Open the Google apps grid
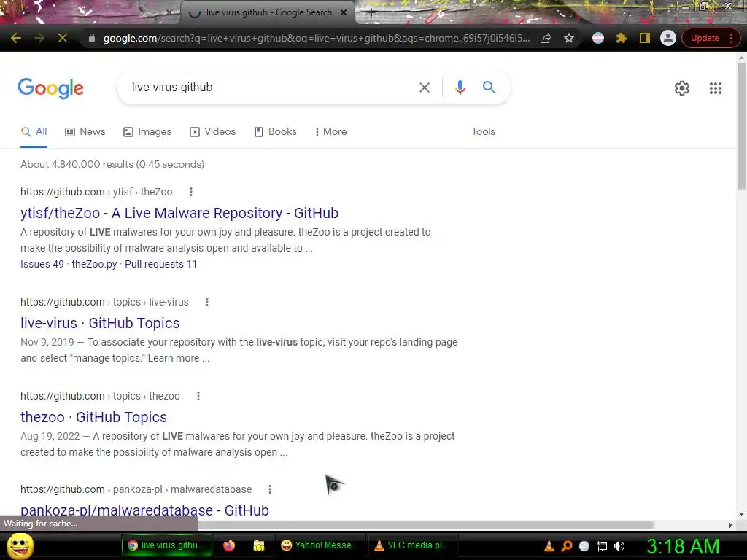Screen dimensions: 747x560 (x=715, y=88)
